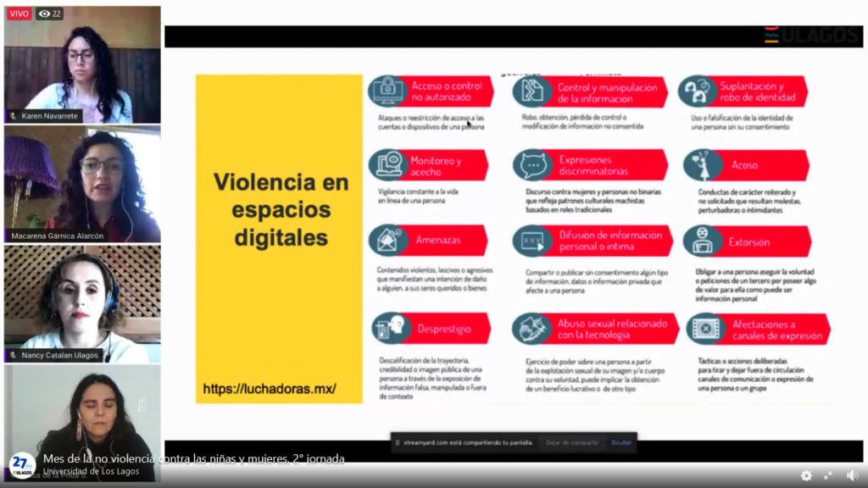868x488 pixels.
Task: Click Karen Navarrete's muted microphone icon
Action: click(x=14, y=116)
